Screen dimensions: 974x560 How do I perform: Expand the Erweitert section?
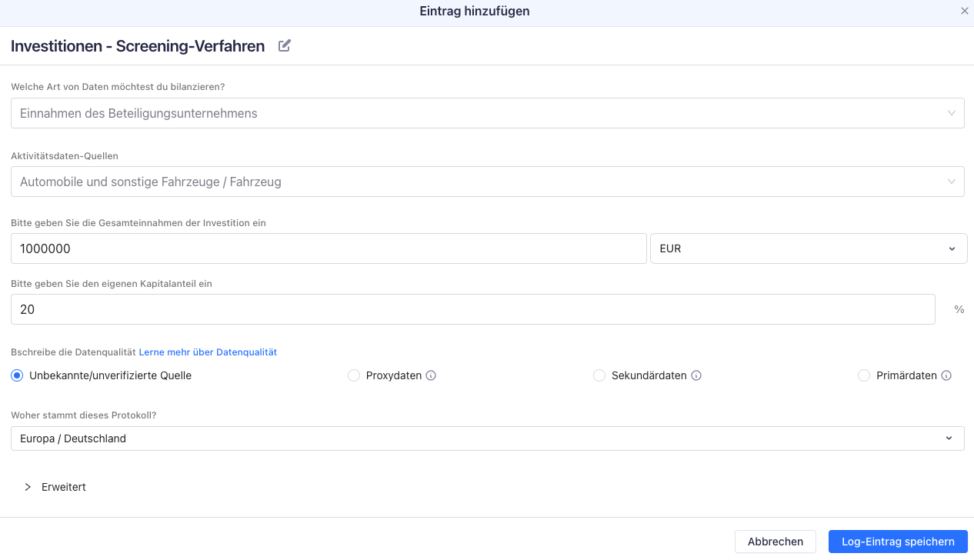click(54, 487)
